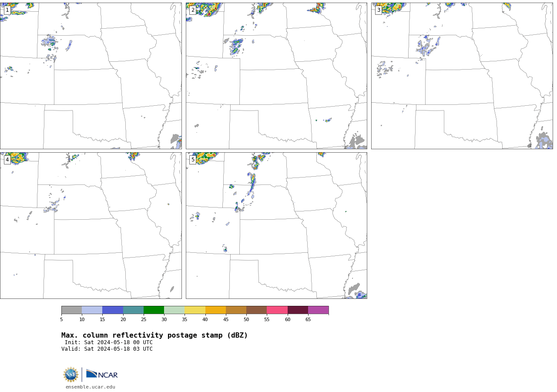Viewport: 557px width, 392px height.
Task: Open ensemble member 1 postage stamp map
Action: 91,76
